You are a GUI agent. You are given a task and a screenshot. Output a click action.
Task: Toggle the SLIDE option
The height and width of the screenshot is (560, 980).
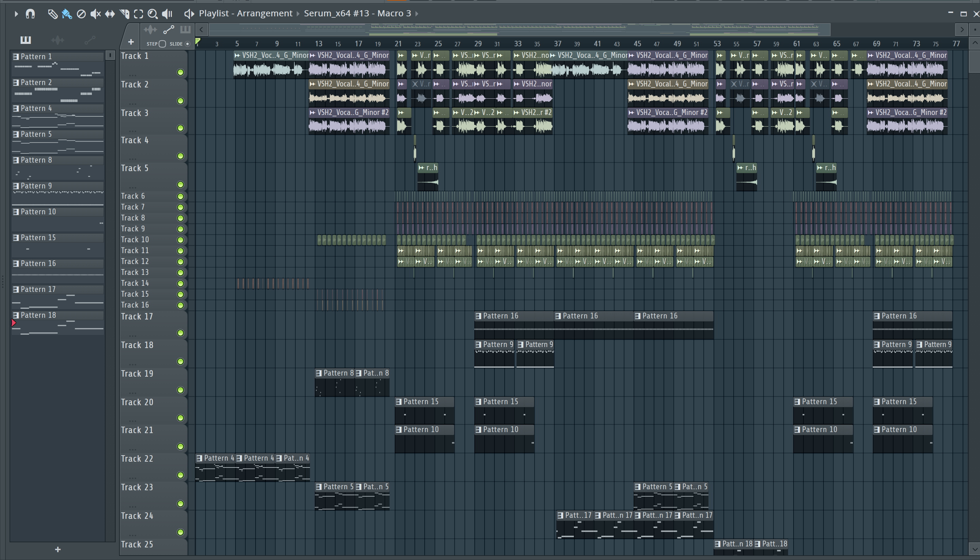click(188, 44)
